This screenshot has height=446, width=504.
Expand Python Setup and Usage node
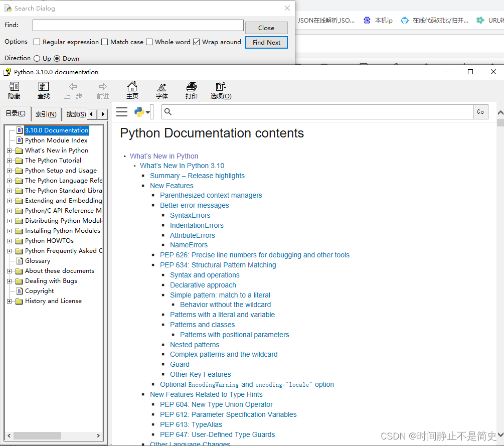10,171
